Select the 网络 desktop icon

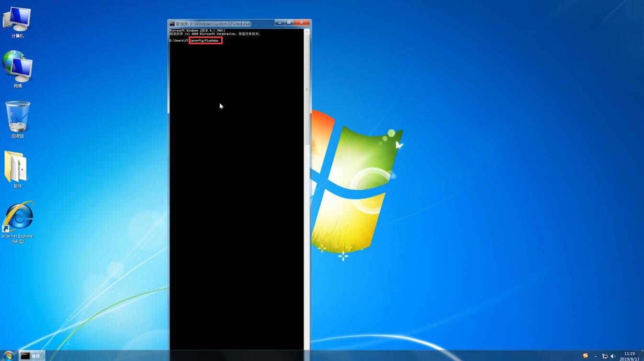17,70
